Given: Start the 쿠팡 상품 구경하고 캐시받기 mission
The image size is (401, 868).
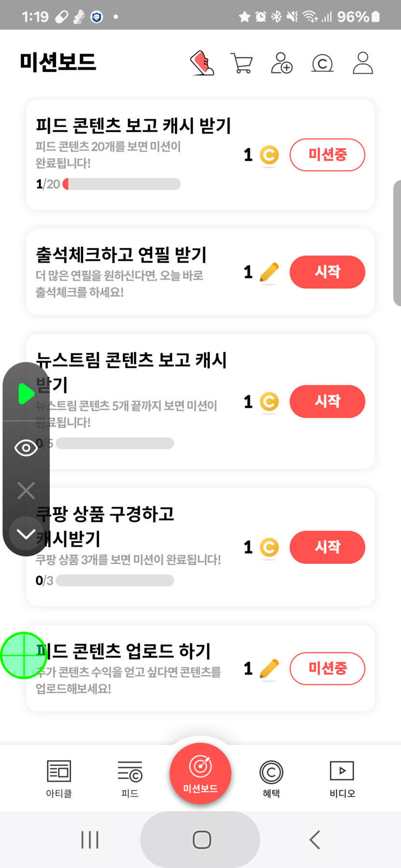Looking at the screenshot, I should 327,547.
